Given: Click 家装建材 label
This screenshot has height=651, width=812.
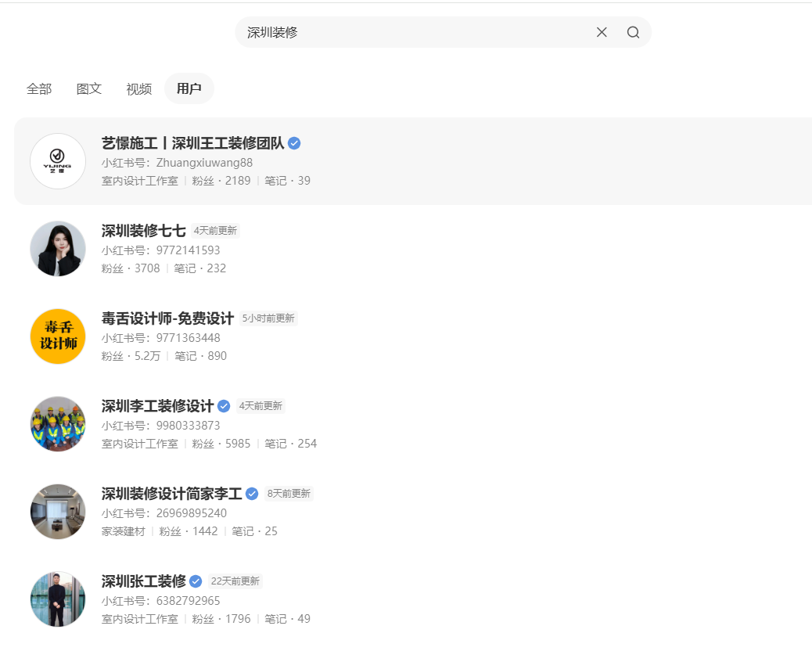Looking at the screenshot, I should (124, 531).
